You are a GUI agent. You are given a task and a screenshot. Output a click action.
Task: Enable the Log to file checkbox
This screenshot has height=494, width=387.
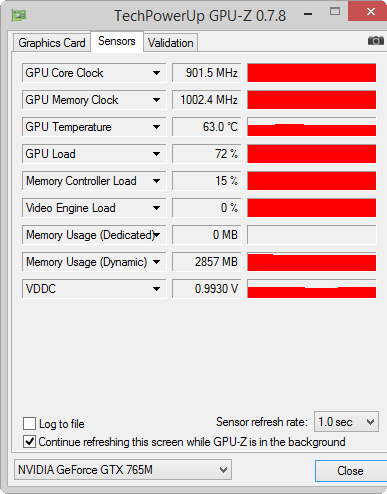pyautogui.click(x=29, y=424)
